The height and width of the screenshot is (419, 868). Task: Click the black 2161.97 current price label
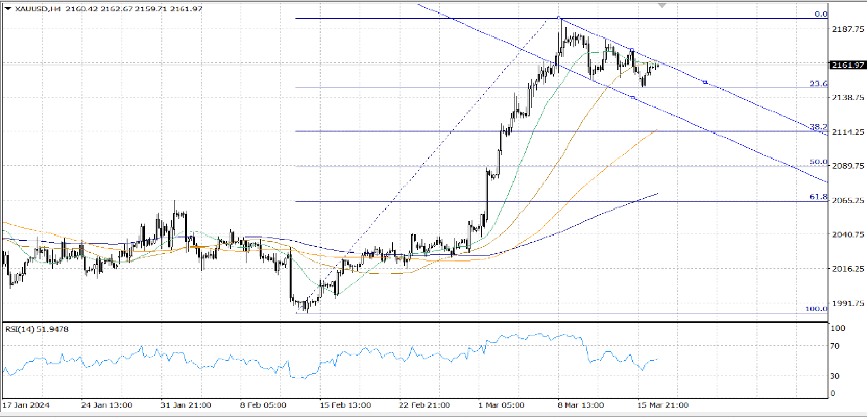[x=848, y=65]
